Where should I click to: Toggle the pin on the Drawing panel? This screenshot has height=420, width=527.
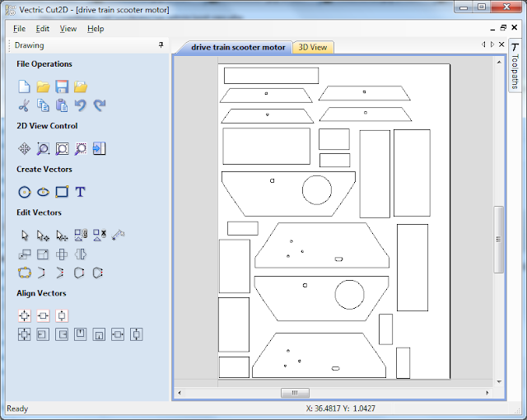[x=161, y=44]
